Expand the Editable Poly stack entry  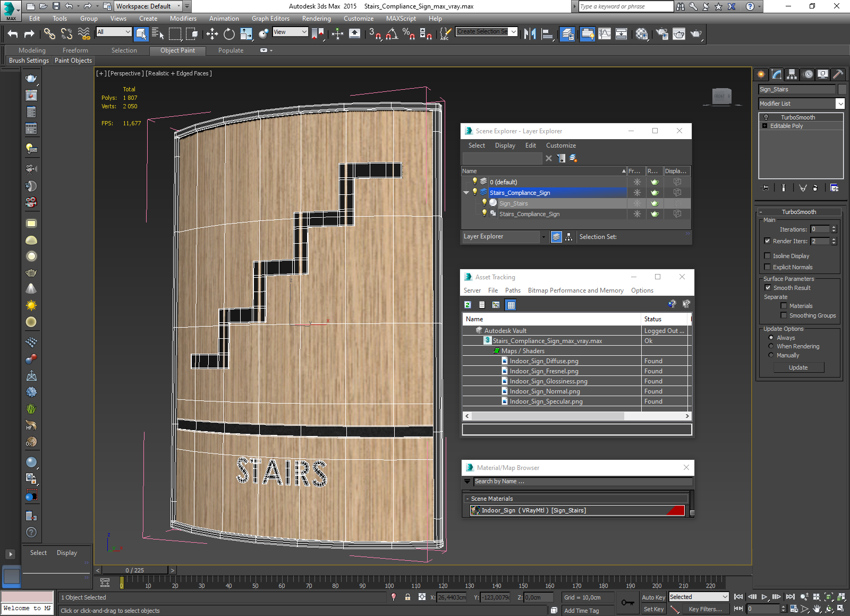click(765, 126)
